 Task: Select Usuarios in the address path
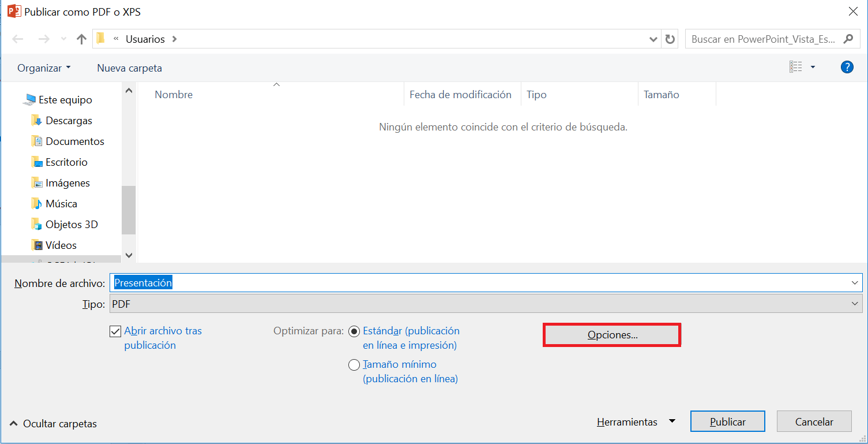coord(145,39)
